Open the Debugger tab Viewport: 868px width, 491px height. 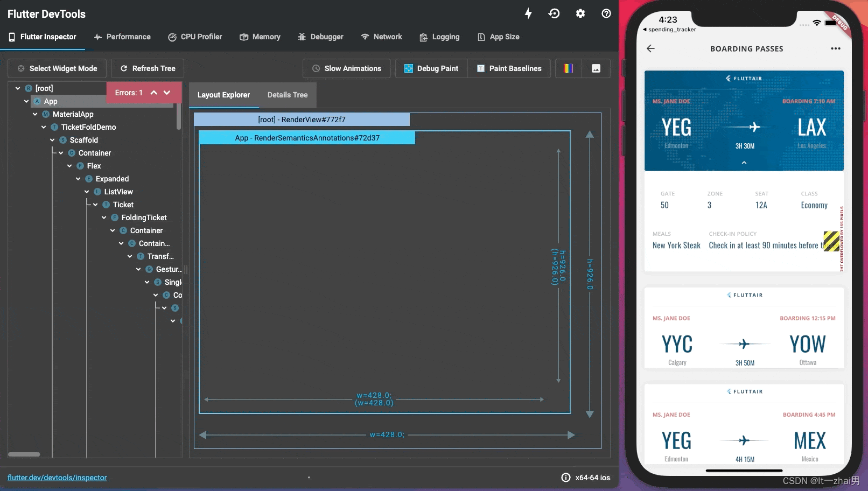[x=320, y=37]
